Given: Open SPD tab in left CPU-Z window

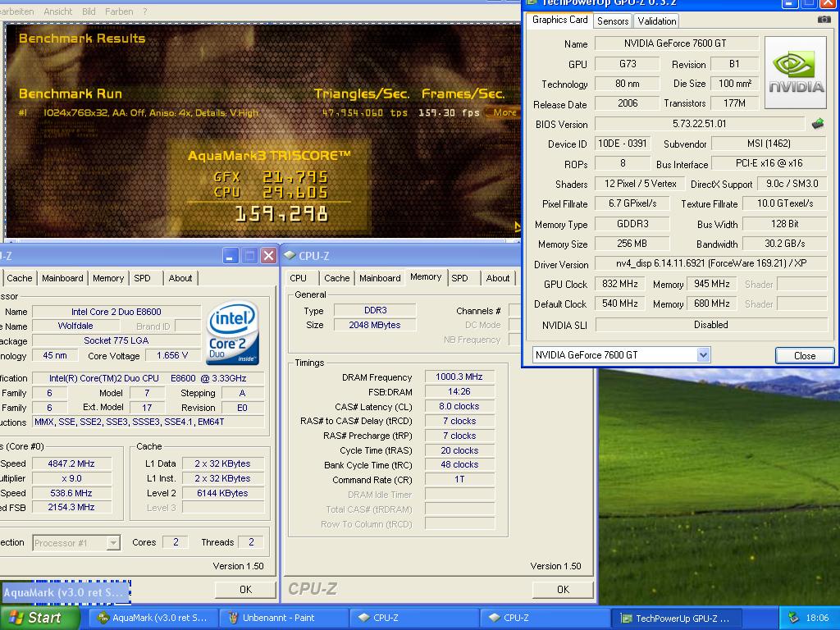Looking at the screenshot, I should (x=142, y=278).
